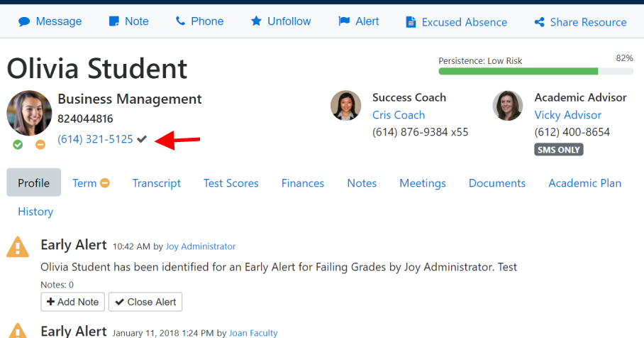
Task: Open Vicky Advisor profile link
Action: (567, 115)
